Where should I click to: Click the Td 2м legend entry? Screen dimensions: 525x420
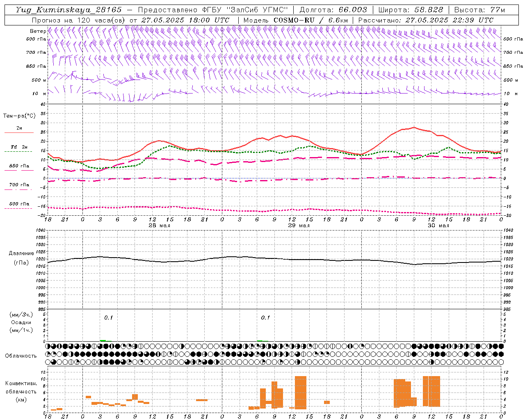click(19, 147)
